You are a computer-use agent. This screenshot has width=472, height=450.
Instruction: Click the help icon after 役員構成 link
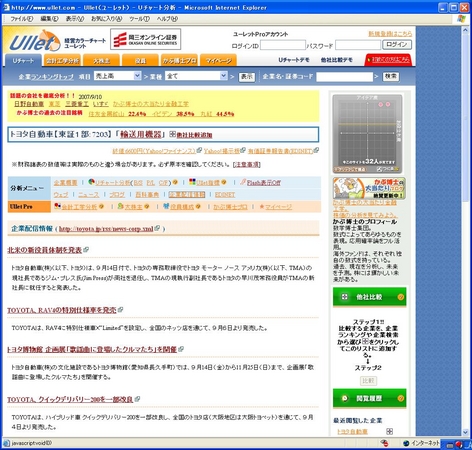coord(198,207)
